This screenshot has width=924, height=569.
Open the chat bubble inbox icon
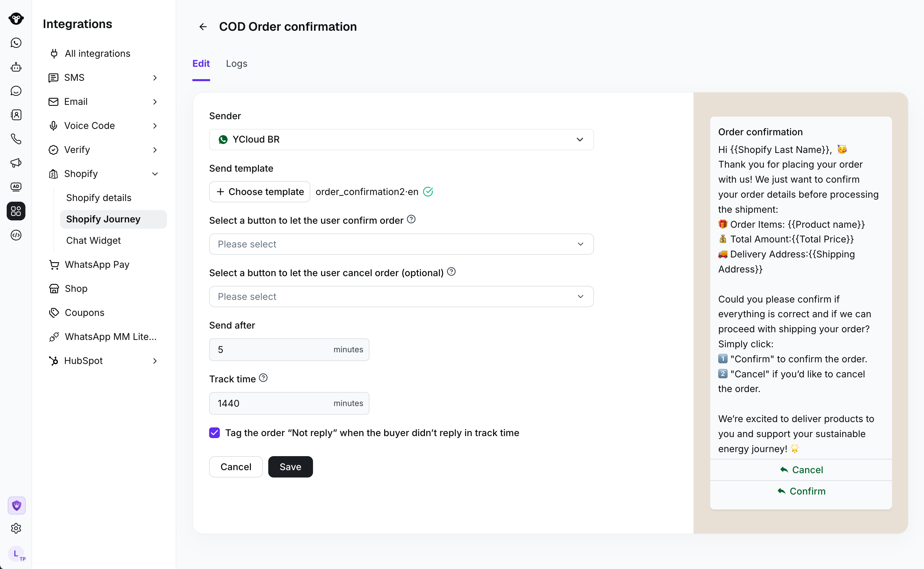16,91
